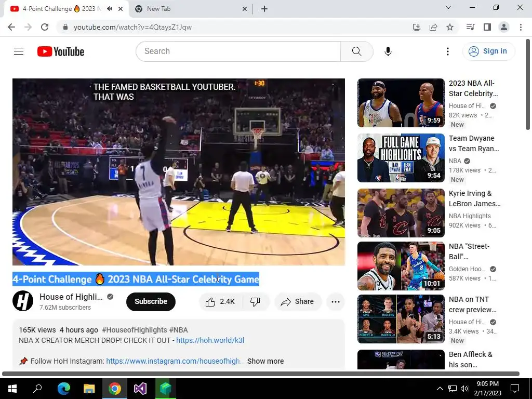Expand the tab search chevron
Screen dimensions: 532x399
(x=448, y=7)
